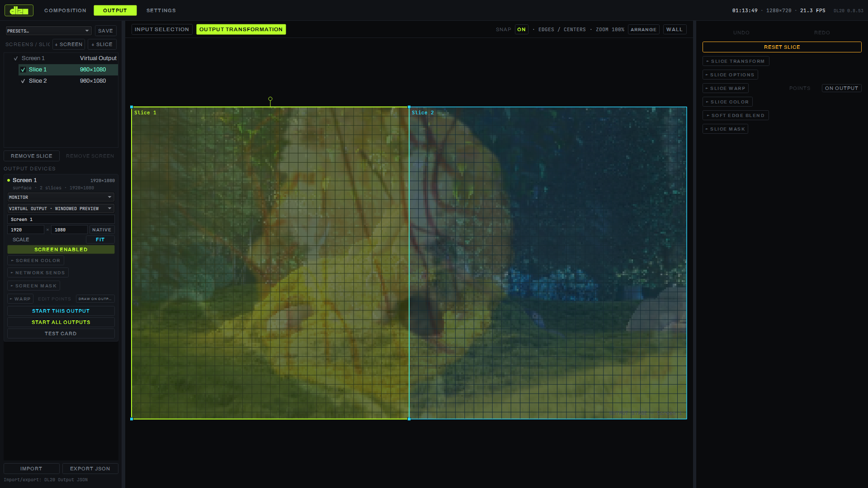Expand the Slice Mask section
The image size is (868, 488).
click(x=725, y=129)
